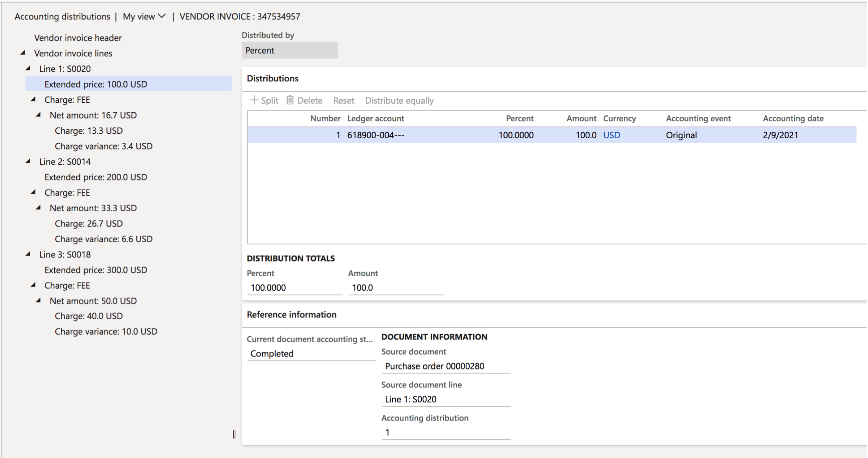Sort by the Amount column header

point(581,119)
